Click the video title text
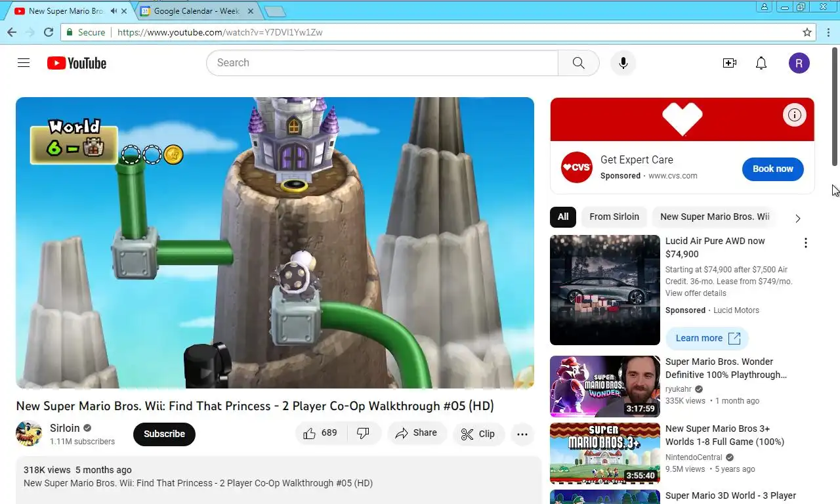This screenshot has height=504, width=840. (x=255, y=406)
